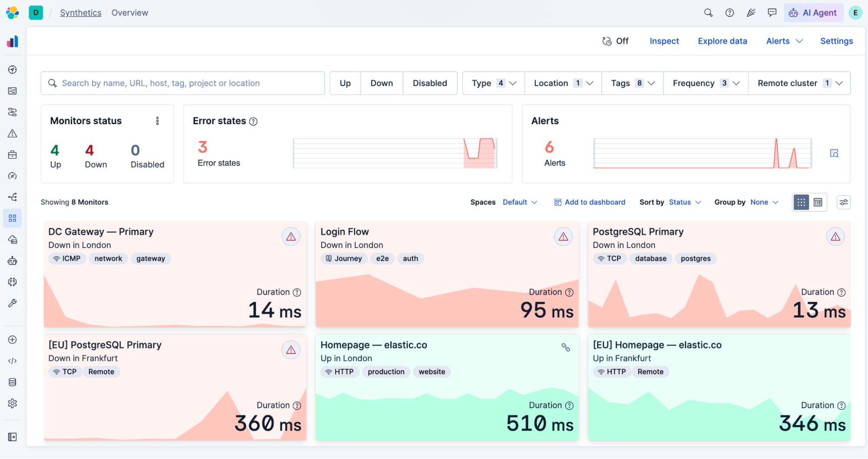Focus the monitor search field
Image resolution: width=868 pixels, height=459 pixels.
(x=183, y=83)
